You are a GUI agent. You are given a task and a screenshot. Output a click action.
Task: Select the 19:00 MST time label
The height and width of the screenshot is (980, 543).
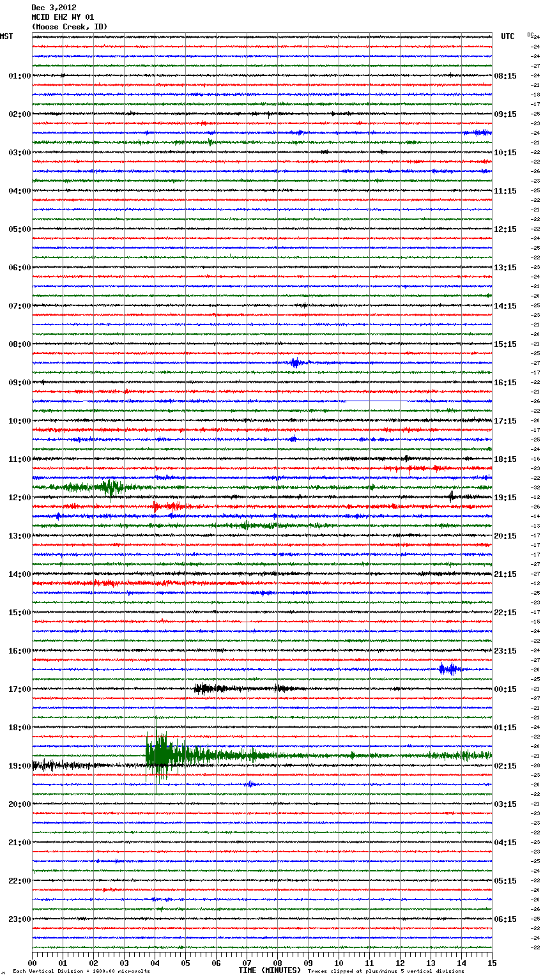[x=19, y=766]
